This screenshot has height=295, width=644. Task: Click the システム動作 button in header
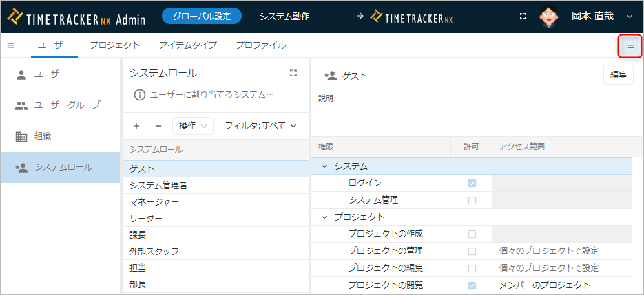coord(284,16)
